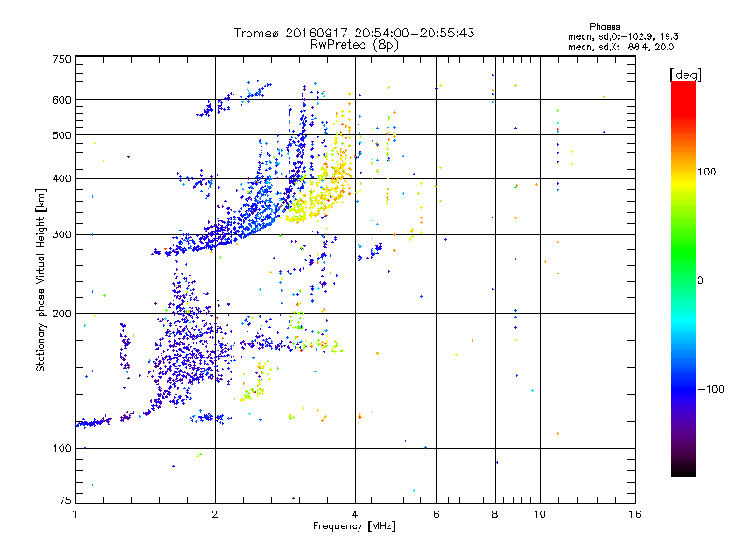Click the x-axis value '2'
The image size is (747, 560).
pyautogui.click(x=215, y=514)
